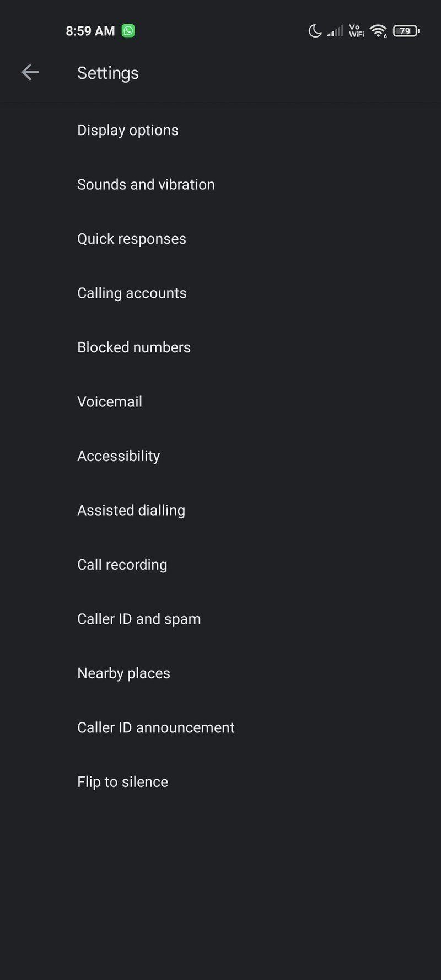Screen dimensions: 441x980
Task: Tap the WhatsApp notification icon
Action: coord(128,30)
